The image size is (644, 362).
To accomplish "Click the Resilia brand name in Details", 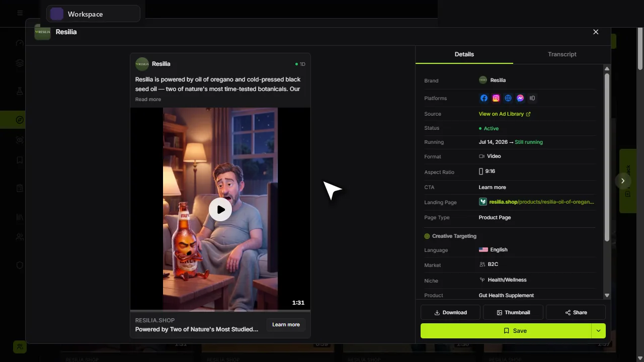I will pyautogui.click(x=498, y=80).
